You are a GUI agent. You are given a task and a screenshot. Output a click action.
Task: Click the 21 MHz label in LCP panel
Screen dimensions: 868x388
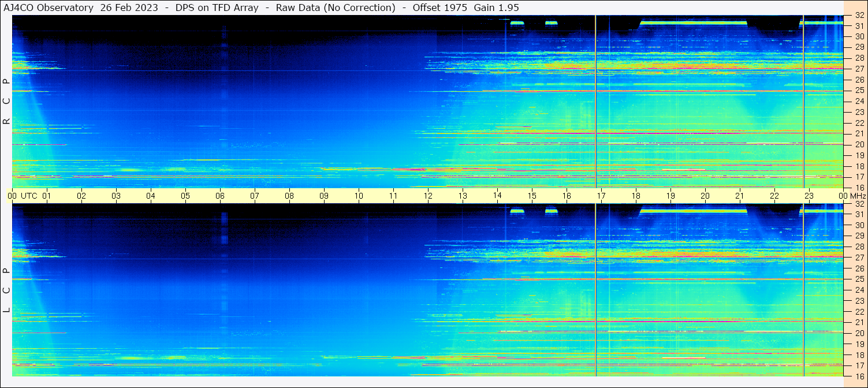(x=859, y=322)
